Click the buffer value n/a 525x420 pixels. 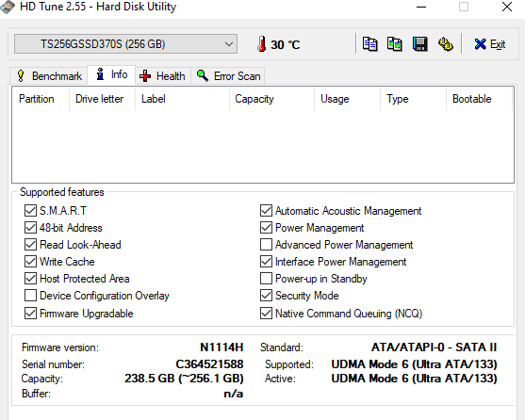234,394
